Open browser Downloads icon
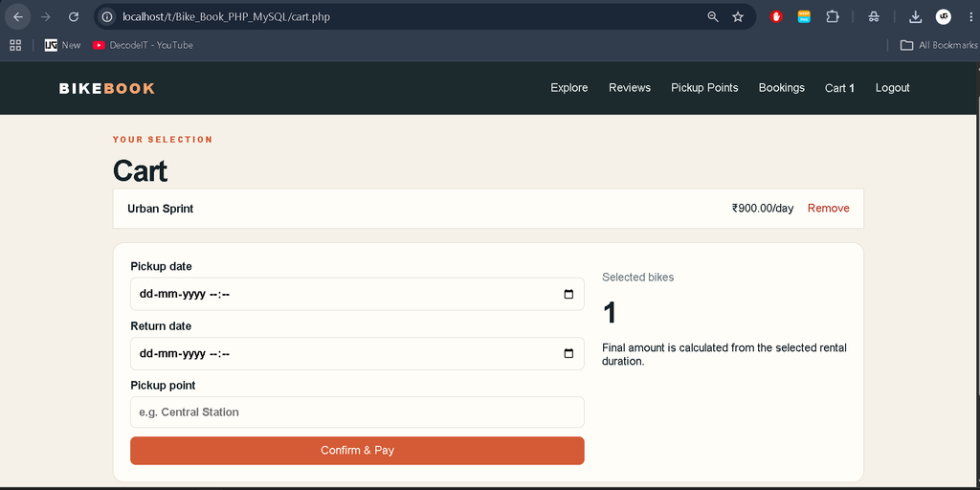This screenshot has height=490, width=980. 916,17
